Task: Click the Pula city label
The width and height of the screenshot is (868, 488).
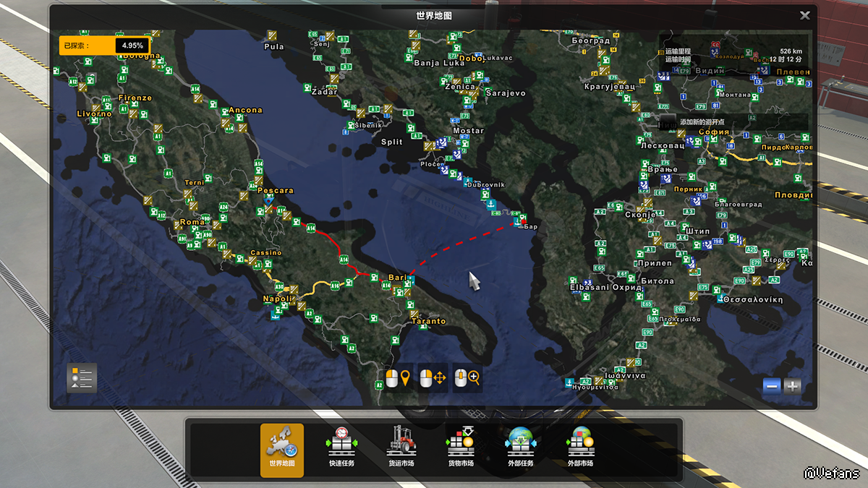Action: [x=274, y=46]
